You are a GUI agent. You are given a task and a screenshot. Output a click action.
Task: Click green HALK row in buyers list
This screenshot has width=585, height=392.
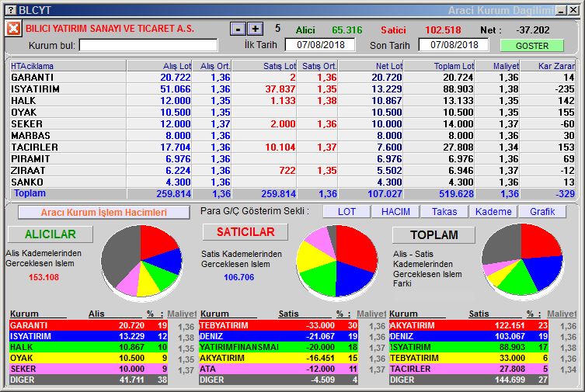pos(89,347)
